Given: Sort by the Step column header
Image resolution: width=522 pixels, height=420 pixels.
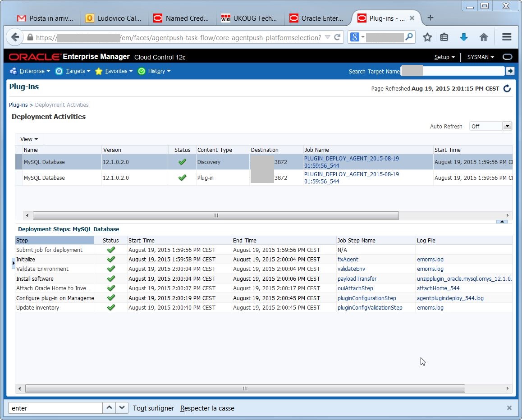Looking at the screenshot, I should (55, 240).
